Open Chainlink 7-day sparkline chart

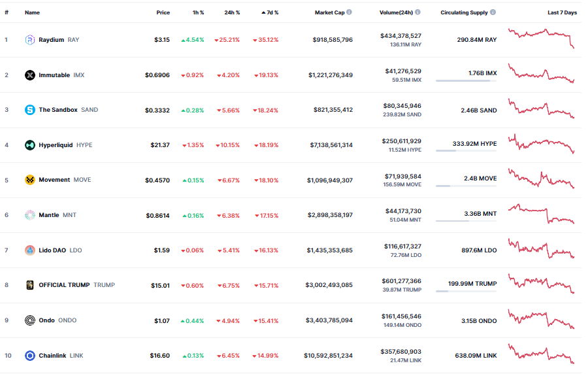tap(541, 354)
